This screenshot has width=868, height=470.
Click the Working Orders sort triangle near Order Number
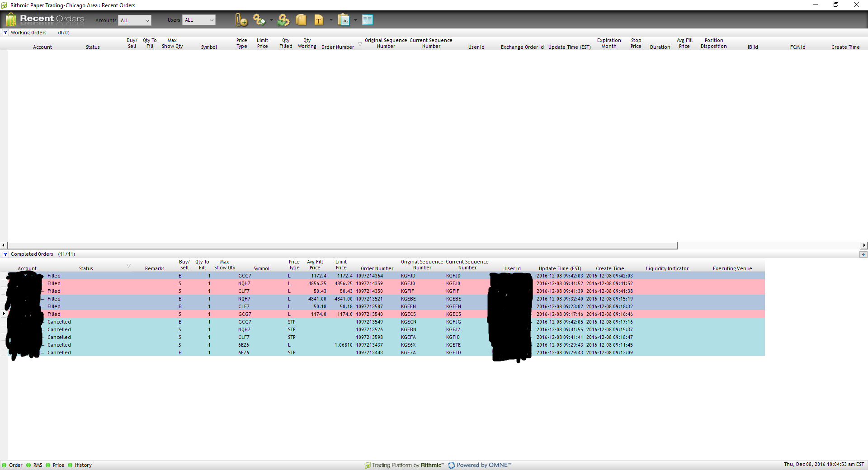point(360,44)
